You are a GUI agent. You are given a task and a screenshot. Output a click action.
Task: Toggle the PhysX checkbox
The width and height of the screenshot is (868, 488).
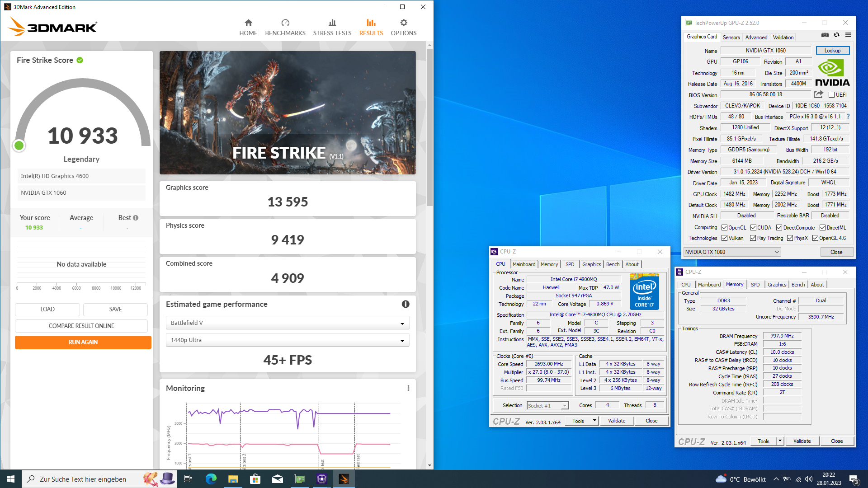coord(790,238)
